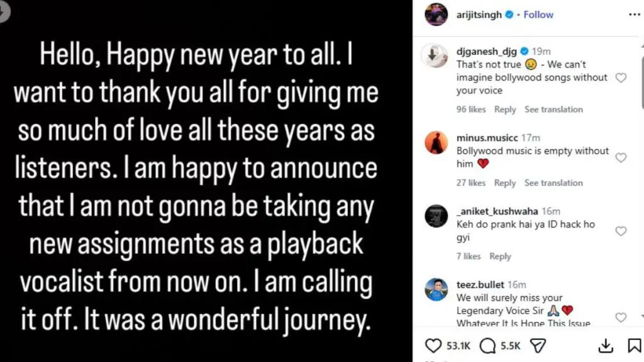Screen dimensions: 644x362
Task: Share the post with paper plane icon
Action: [x=538, y=345]
